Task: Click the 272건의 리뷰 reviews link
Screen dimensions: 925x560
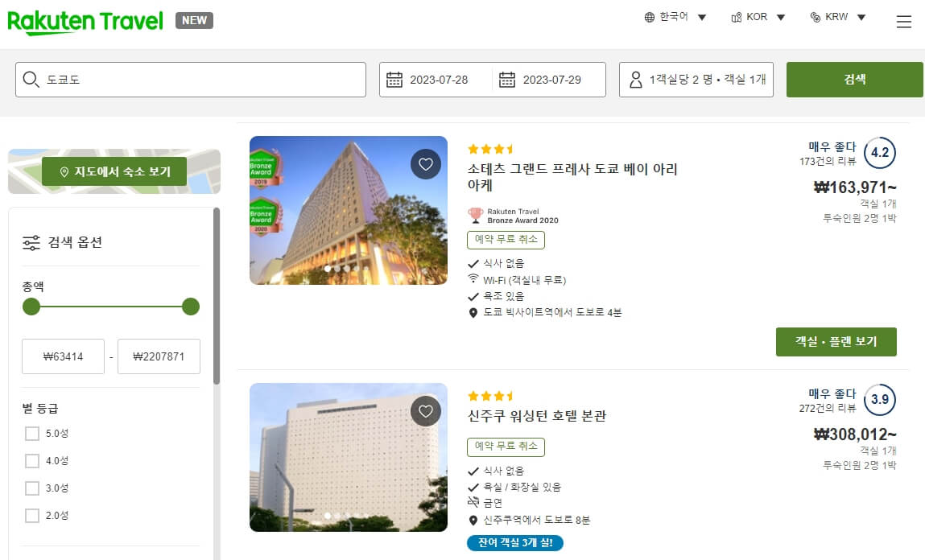Action: coord(828,409)
